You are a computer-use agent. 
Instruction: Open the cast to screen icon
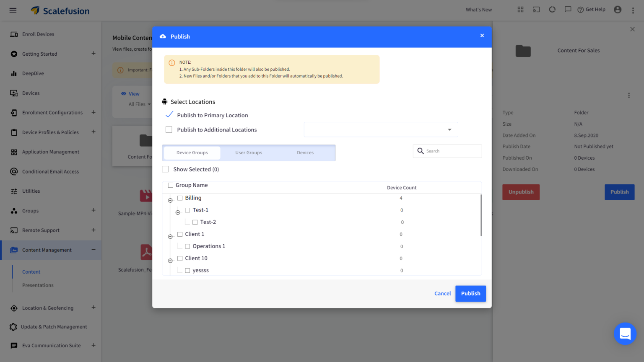(536, 9)
